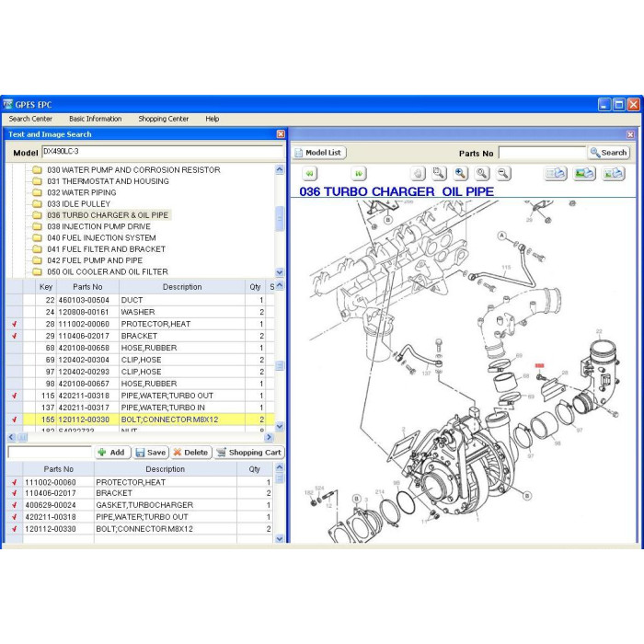The image size is (644, 644).
Task: Toggle the check mark for key 29 BRACKET
Action: [15, 336]
